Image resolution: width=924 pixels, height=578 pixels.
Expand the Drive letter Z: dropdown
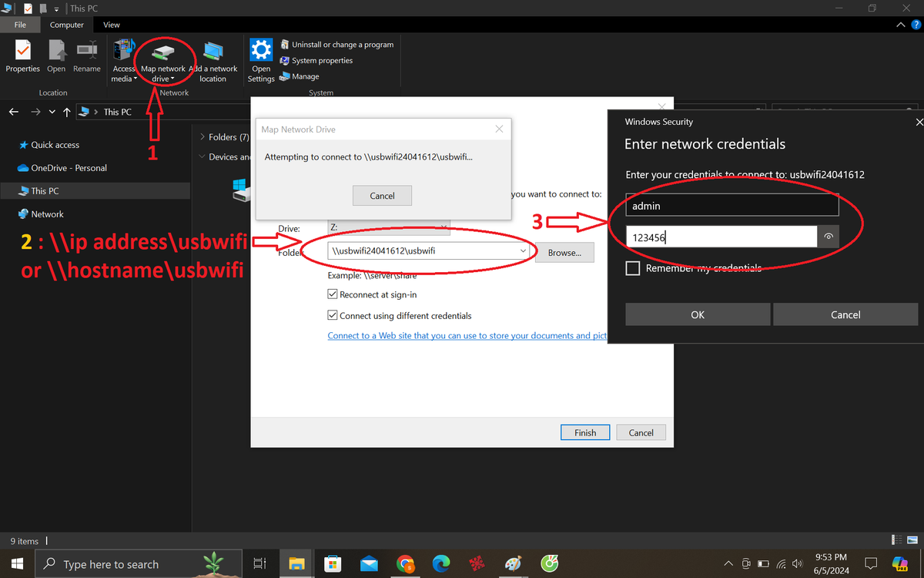point(444,227)
